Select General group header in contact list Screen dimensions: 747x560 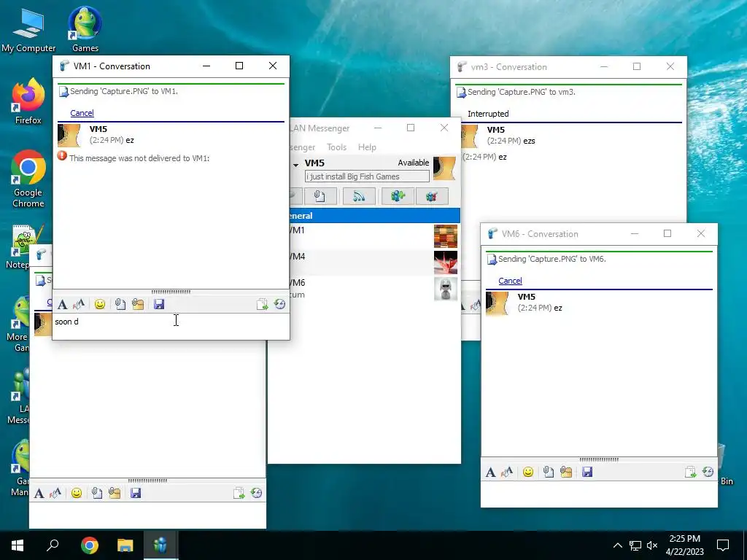(x=374, y=216)
